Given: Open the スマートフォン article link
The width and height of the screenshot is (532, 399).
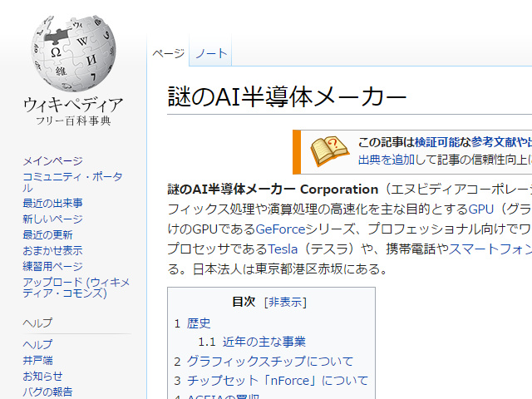Looking at the screenshot, I should [x=490, y=249].
